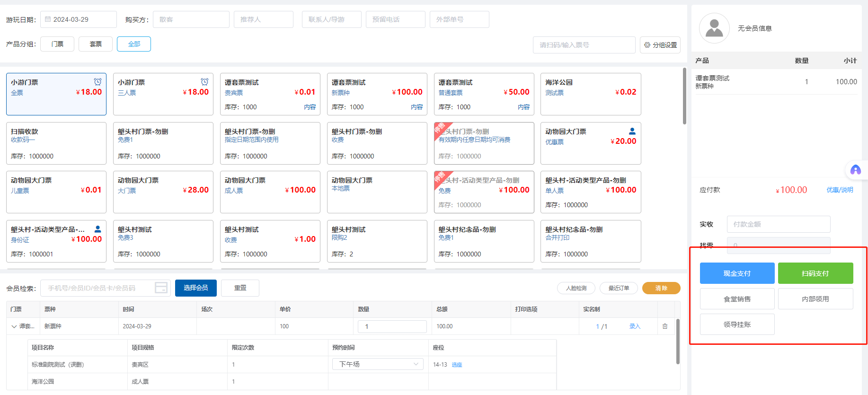The width and height of the screenshot is (868, 395).
Task: Open the 下午场 reservation time dropdown
Action: pos(378,364)
